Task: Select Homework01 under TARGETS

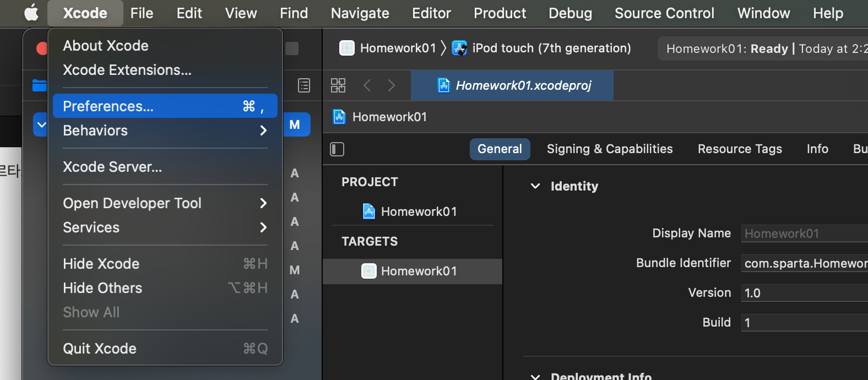Action: coord(413,272)
